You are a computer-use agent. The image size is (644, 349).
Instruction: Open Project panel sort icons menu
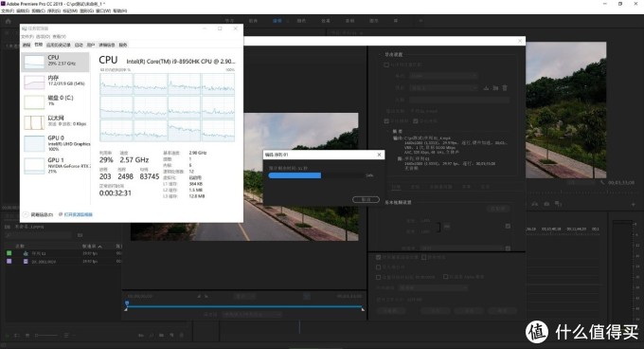pyautogui.click(x=66, y=336)
